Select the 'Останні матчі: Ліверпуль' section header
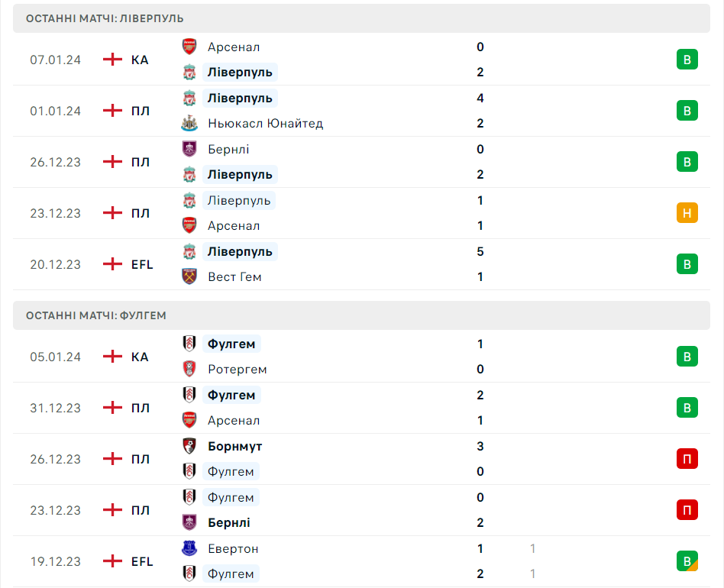The height and width of the screenshot is (588, 724). pos(105,18)
